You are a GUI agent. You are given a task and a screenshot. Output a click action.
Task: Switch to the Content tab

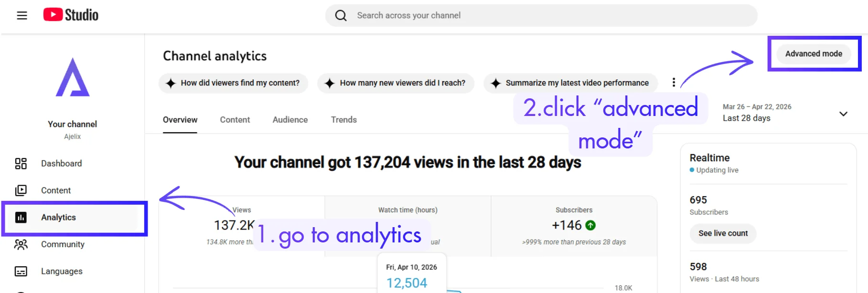point(235,120)
